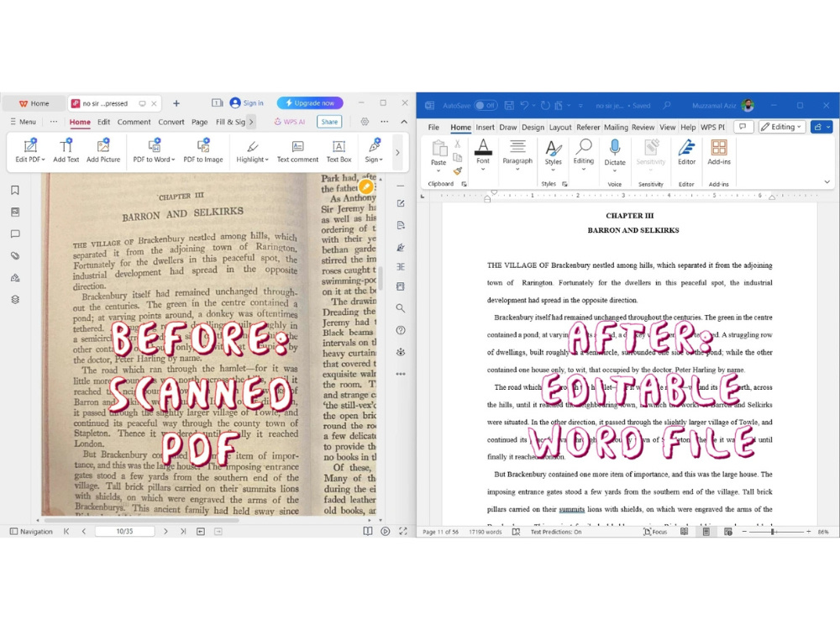Switch to Insert tab in Word

click(x=485, y=127)
